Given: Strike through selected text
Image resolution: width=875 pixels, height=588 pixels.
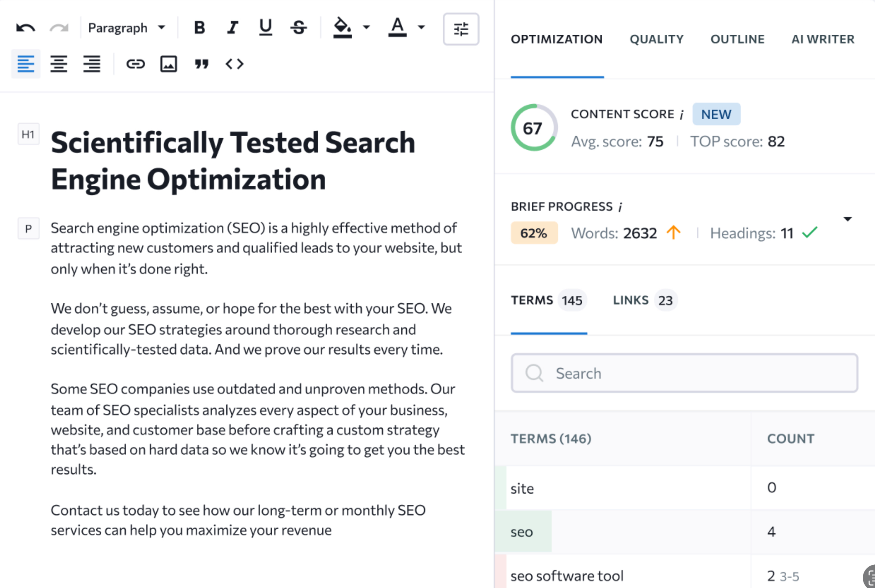Looking at the screenshot, I should click(x=299, y=27).
